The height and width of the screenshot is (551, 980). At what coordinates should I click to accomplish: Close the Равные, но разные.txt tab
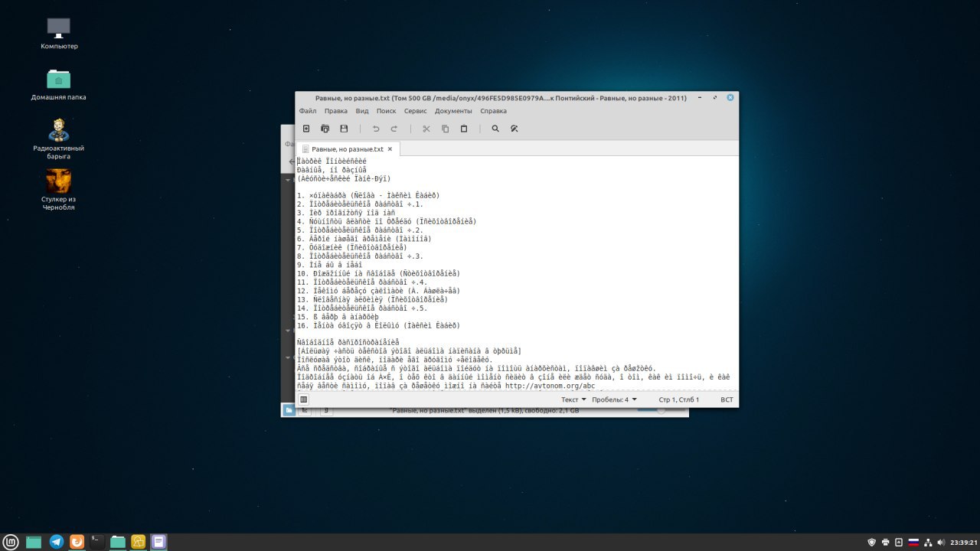[x=390, y=149]
